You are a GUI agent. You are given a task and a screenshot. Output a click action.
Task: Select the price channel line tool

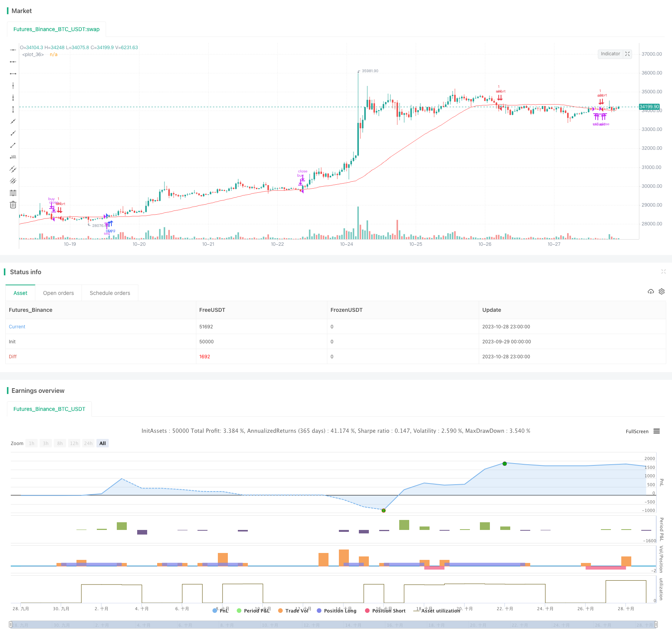click(x=13, y=169)
